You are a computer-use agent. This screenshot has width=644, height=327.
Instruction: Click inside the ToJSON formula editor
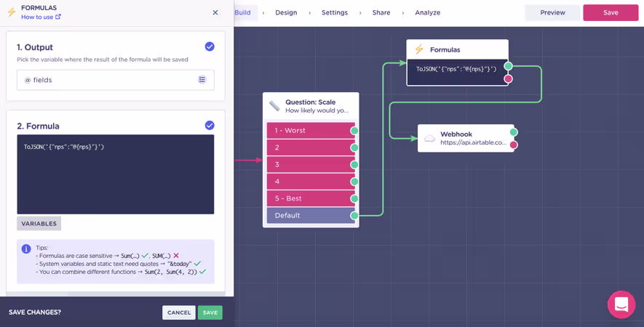coord(116,174)
